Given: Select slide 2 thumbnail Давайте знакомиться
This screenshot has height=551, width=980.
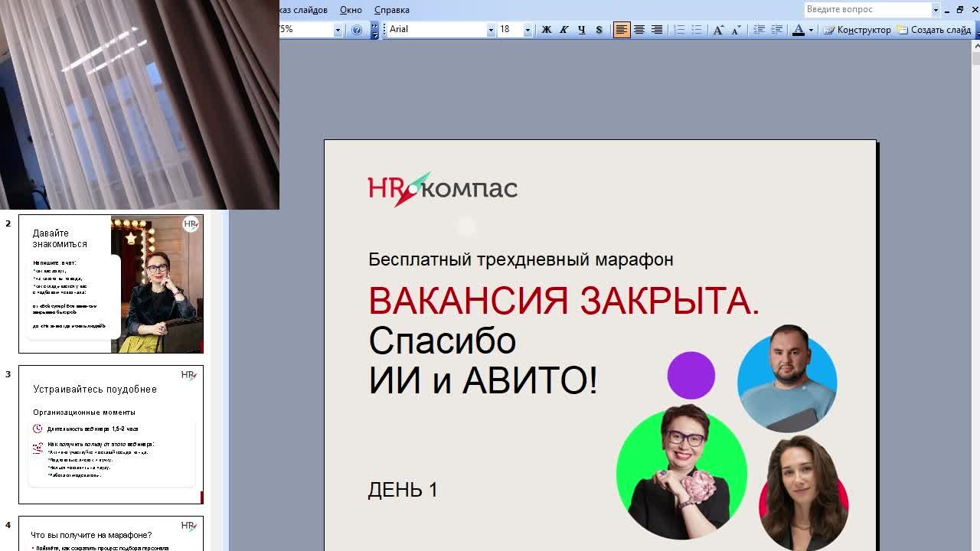Looking at the screenshot, I should tap(111, 284).
